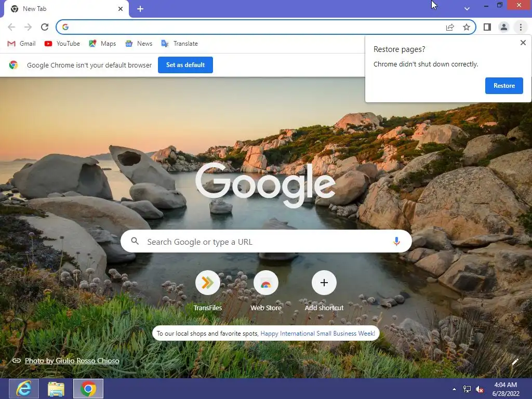The width and height of the screenshot is (532, 399).
Task: Reload the page with refresh icon
Action: tap(45, 27)
